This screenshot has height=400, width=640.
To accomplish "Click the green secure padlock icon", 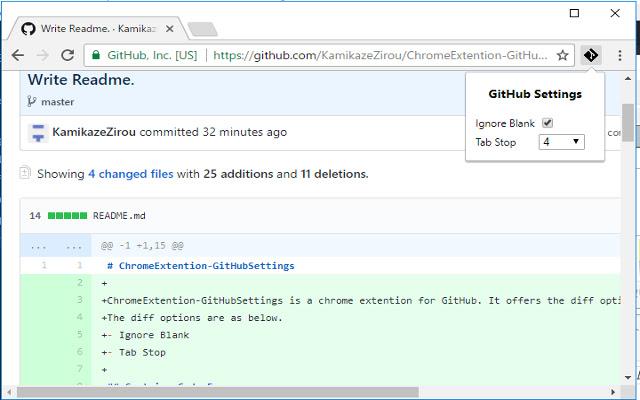I will pyautogui.click(x=96, y=55).
